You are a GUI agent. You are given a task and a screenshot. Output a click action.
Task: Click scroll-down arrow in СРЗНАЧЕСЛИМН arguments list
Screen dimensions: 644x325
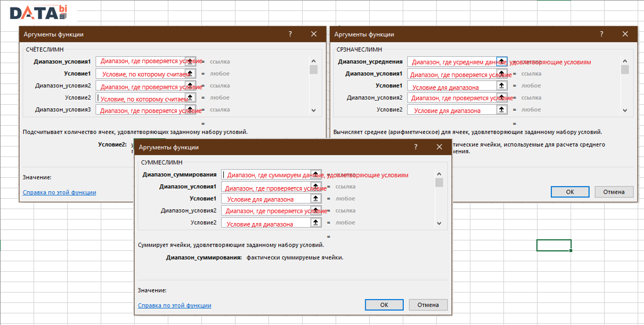click(625, 110)
